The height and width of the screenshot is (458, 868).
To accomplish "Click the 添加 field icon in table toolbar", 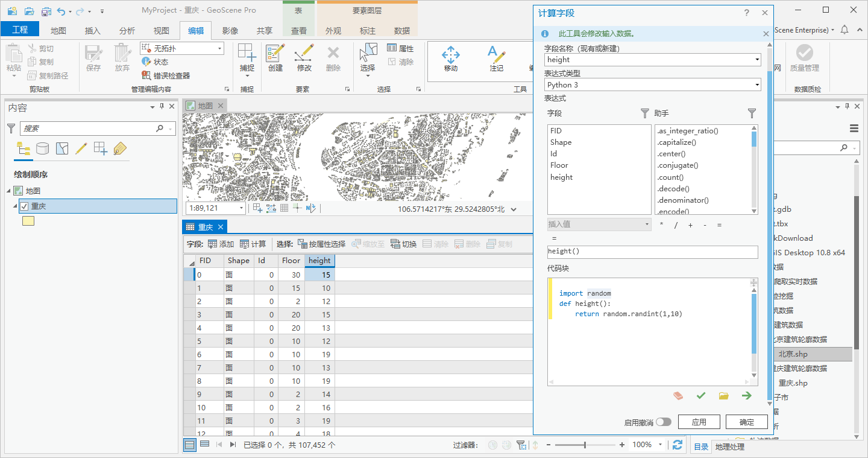I will coord(221,244).
